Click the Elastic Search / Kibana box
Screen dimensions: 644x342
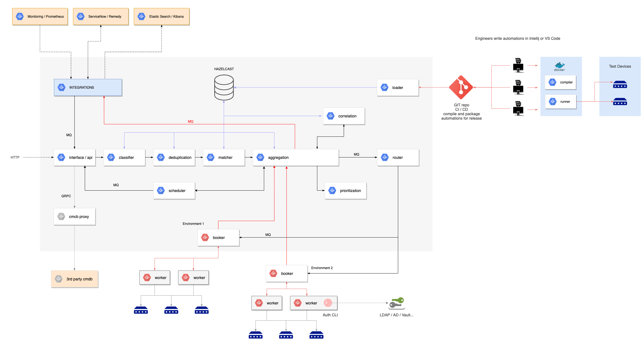[162, 17]
